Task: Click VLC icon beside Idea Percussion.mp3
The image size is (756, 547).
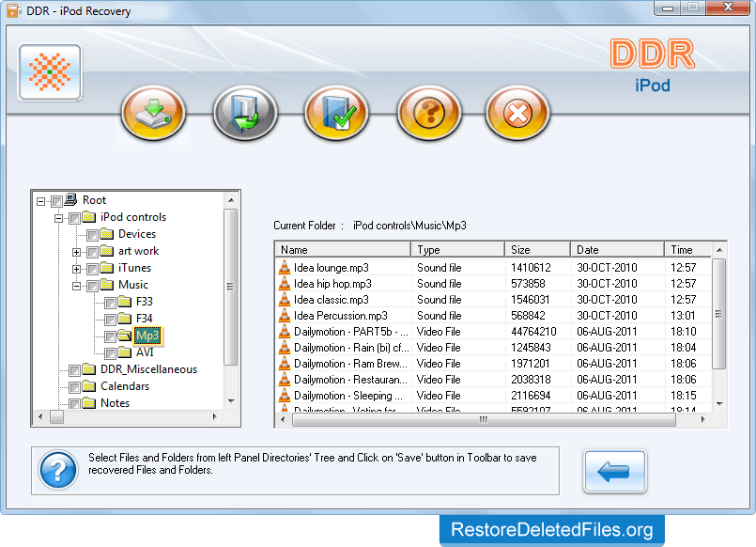Action: click(x=285, y=315)
